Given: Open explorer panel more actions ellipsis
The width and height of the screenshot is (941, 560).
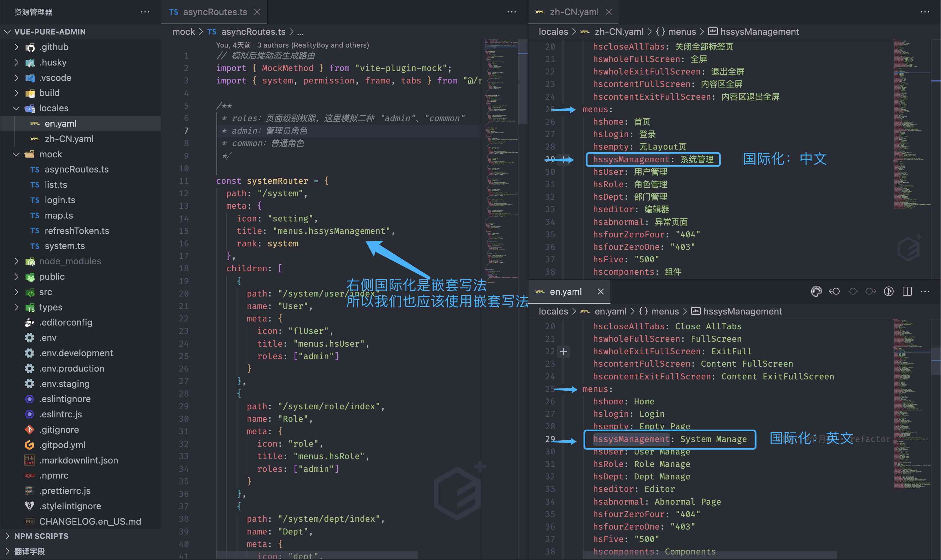Looking at the screenshot, I should pos(145,12).
